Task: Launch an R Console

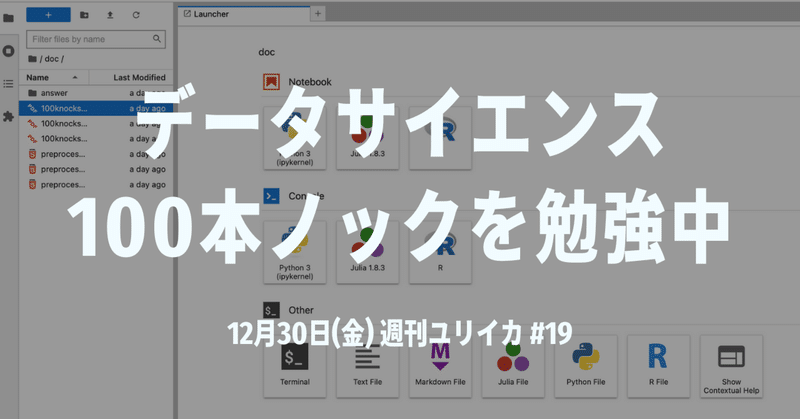Action: point(440,252)
